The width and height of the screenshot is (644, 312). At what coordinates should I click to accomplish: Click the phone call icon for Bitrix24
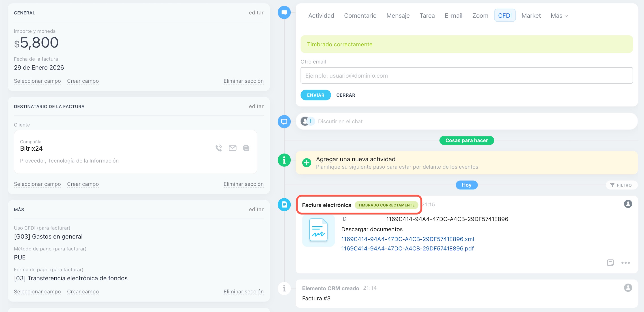[x=219, y=148]
